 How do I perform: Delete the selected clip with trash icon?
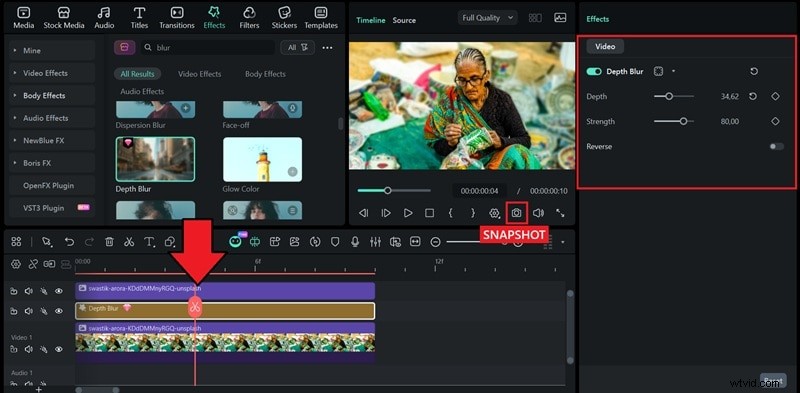pos(109,242)
